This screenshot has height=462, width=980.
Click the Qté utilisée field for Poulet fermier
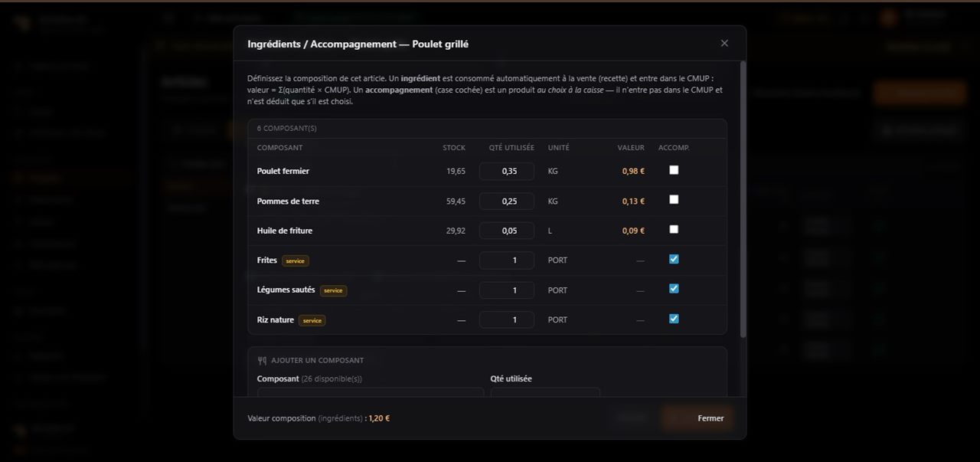coord(507,171)
